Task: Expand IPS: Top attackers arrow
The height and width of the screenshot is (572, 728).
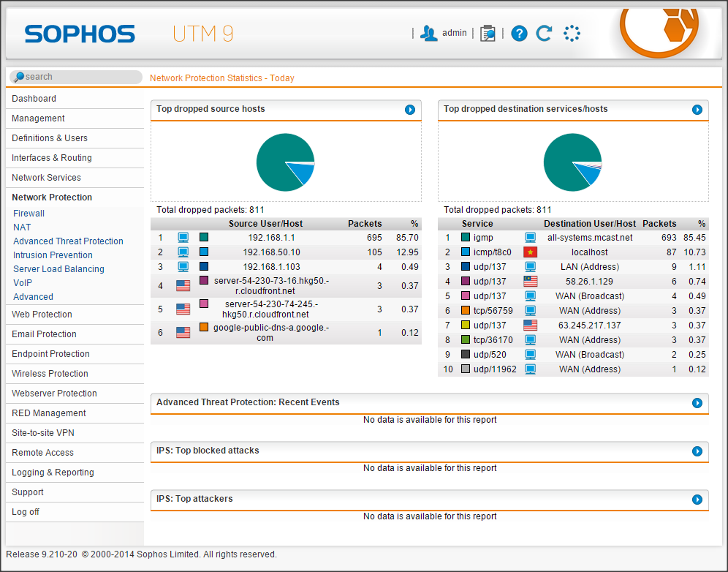Action: coord(697,500)
